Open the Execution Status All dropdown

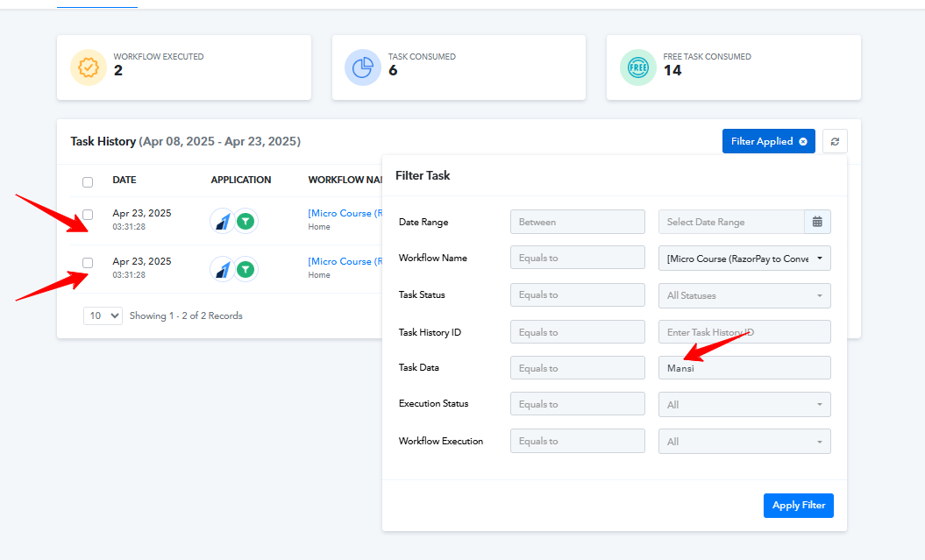click(744, 404)
